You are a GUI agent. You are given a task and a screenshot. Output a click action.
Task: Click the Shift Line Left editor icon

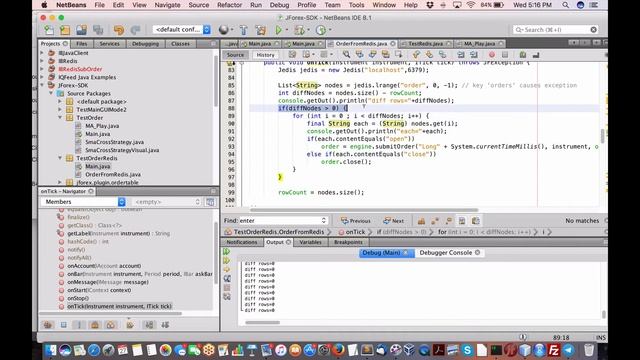click(x=461, y=55)
